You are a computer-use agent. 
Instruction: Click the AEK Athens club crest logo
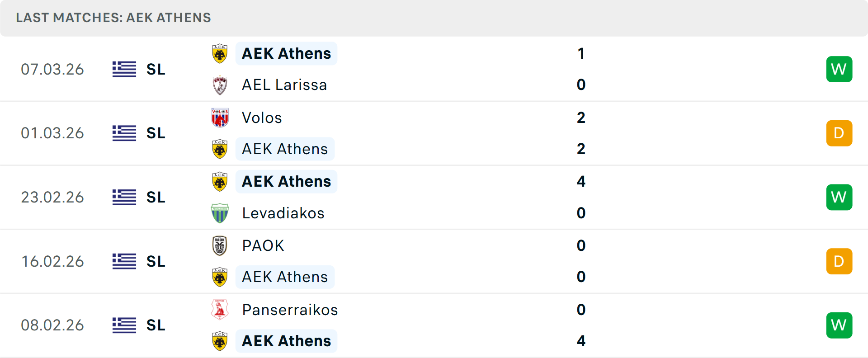220,53
